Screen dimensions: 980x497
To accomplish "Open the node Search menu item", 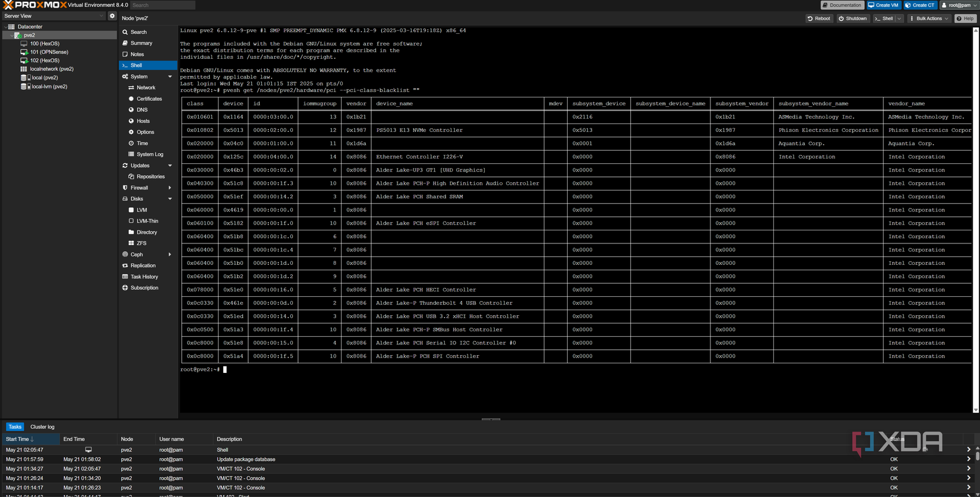I will click(x=148, y=32).
